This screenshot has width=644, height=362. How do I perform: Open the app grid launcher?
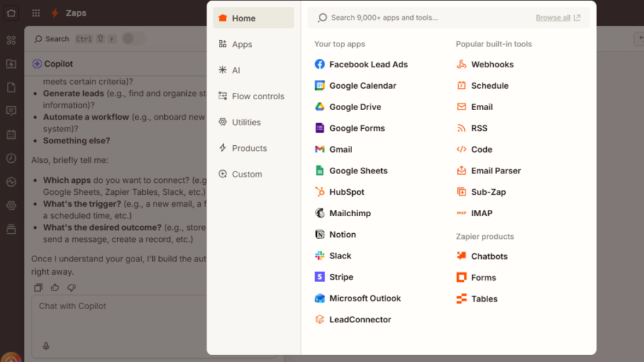click(x=36, y=13)
